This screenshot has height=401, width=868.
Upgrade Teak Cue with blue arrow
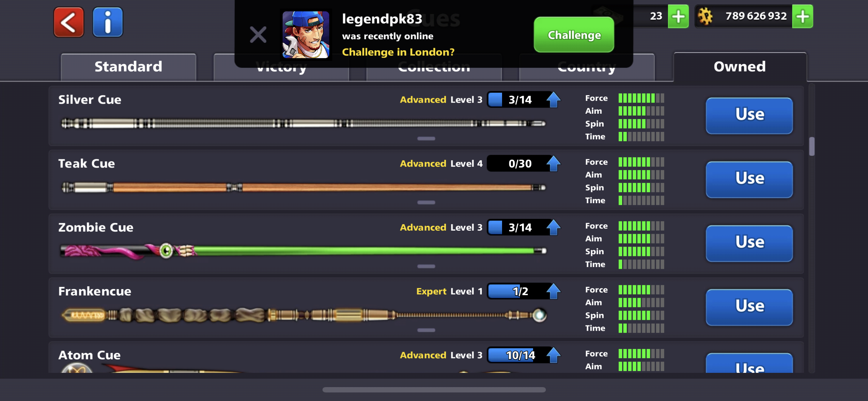[x=553, y=164]
